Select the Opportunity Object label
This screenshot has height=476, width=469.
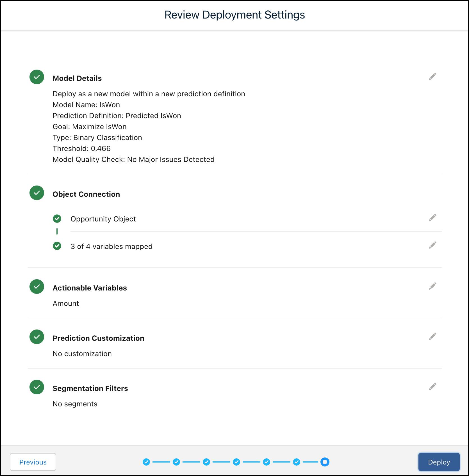coord(103,219)
